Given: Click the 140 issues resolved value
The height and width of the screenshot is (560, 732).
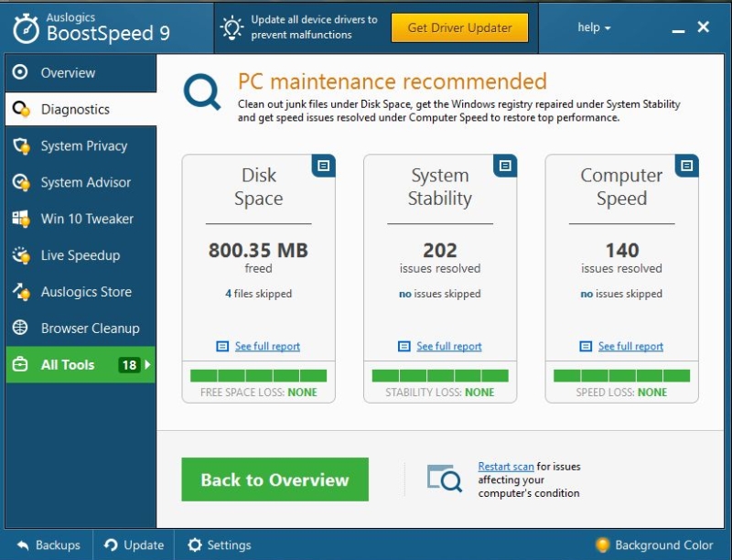Looking at the screenshot, I should pyautogui.click(x=622, y=251).
